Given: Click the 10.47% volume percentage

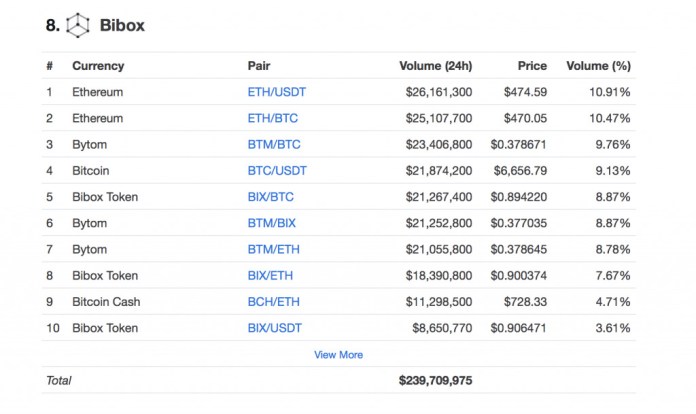Looking at the screenshot, I should pyautogui.click(x=609, y=118).
